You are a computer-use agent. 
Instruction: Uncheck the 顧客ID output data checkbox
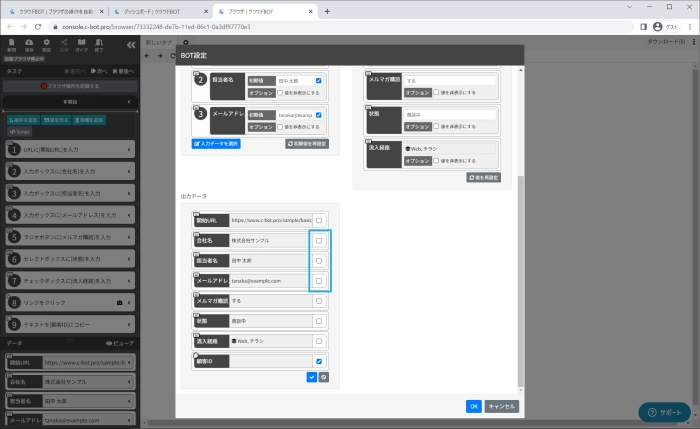(318, 361)
